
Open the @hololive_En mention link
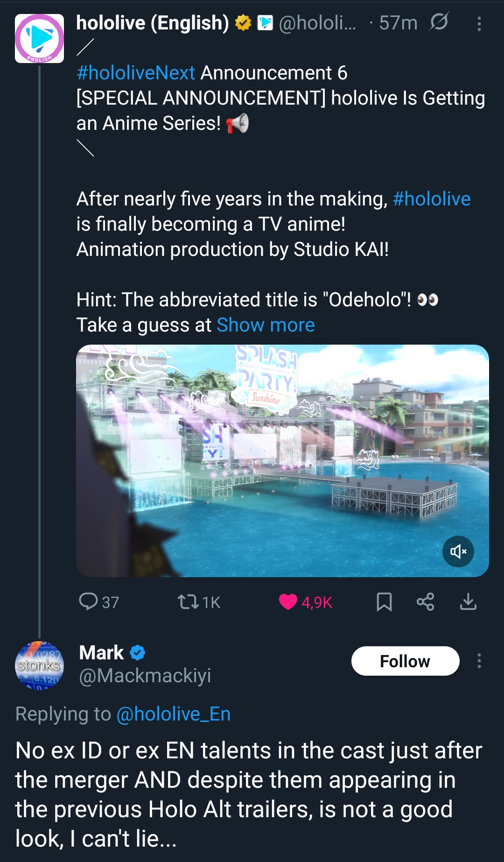173,714
